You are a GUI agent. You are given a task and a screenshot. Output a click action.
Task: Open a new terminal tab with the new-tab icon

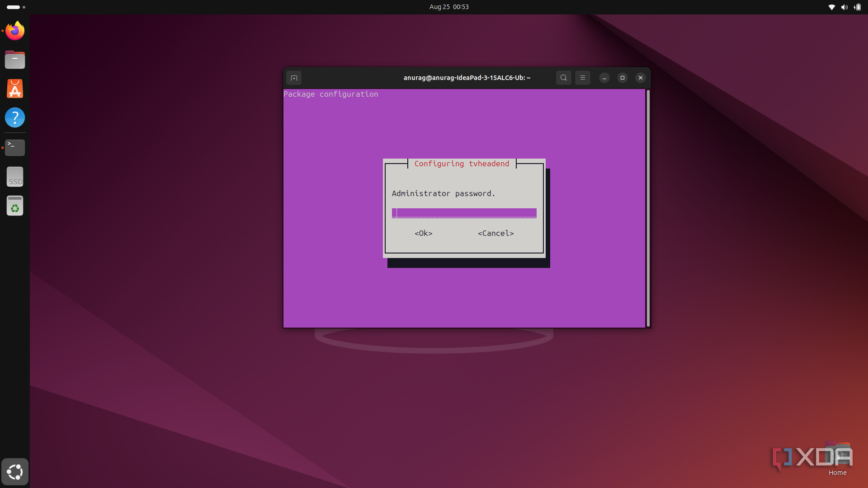pos(294,78)
